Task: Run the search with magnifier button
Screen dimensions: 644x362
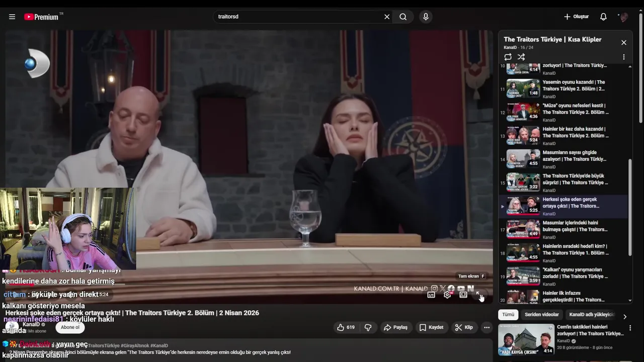Action: tap(403, 17)
